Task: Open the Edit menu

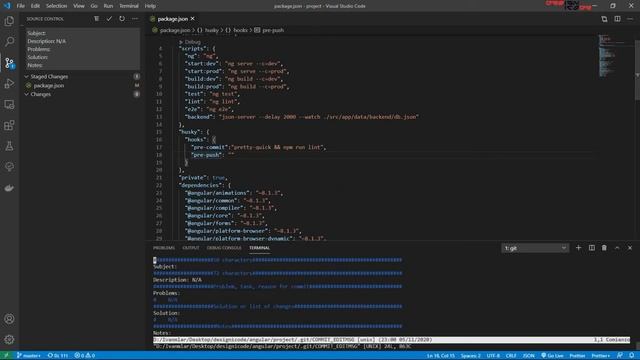Action: point(35,6)
